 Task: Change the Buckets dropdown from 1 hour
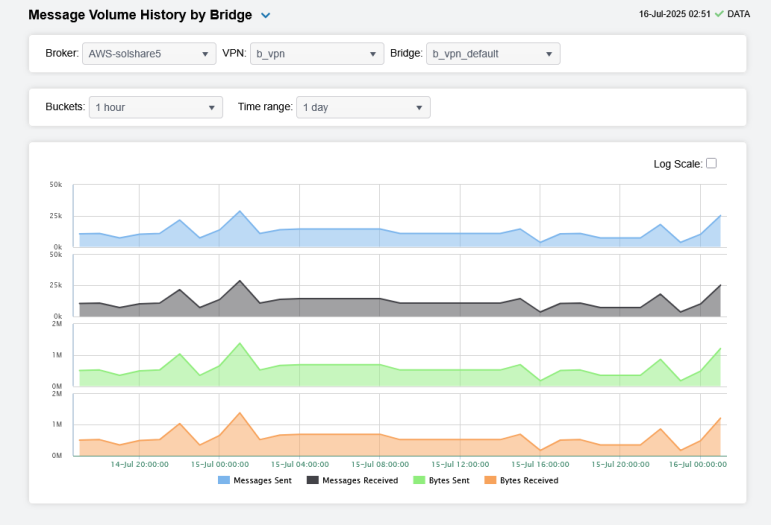[156, 107]
